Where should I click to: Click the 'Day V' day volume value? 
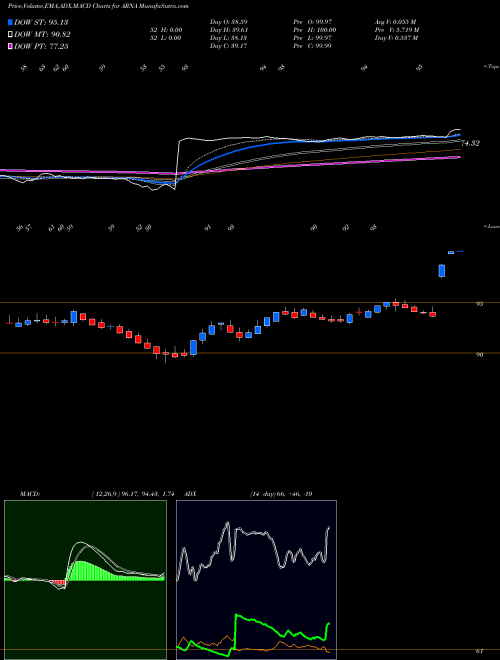396,38
